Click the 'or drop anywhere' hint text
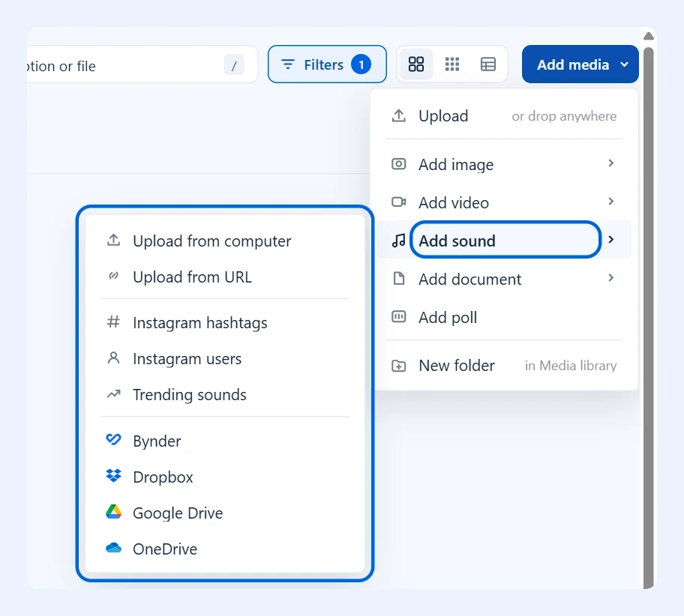The height and width of the screenshot is (616, 684). [564, 116]
